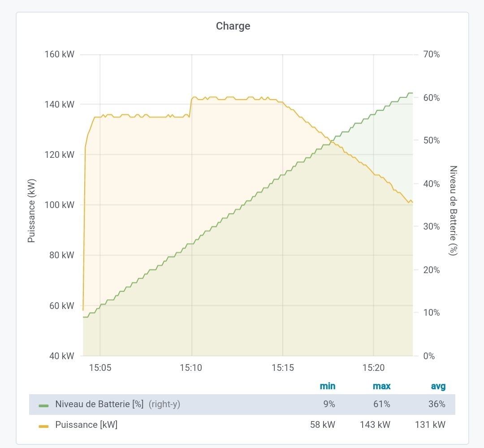This screenshot has width=484, height=448.
Task: Click the 143 kW max power value
Action: click(375, 425)
